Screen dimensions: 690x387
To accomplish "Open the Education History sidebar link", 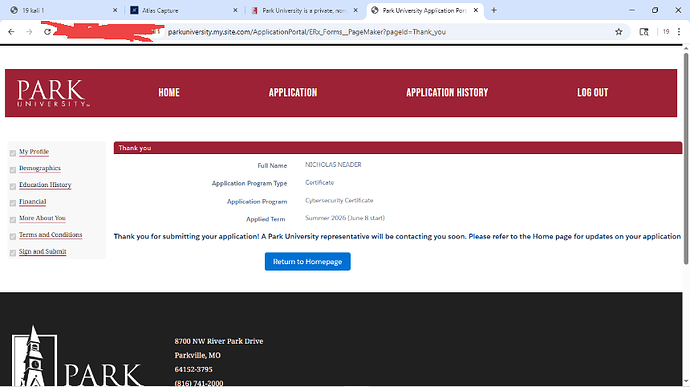I will tap(45, 185).
